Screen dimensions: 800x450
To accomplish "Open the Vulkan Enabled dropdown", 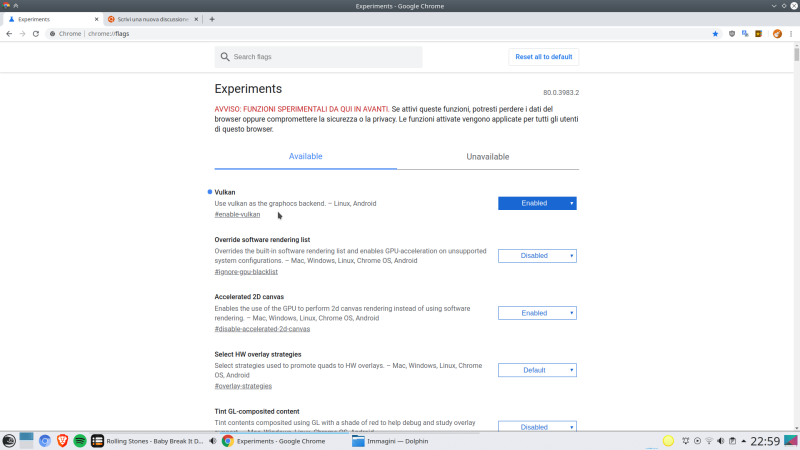I will (537, 203).
